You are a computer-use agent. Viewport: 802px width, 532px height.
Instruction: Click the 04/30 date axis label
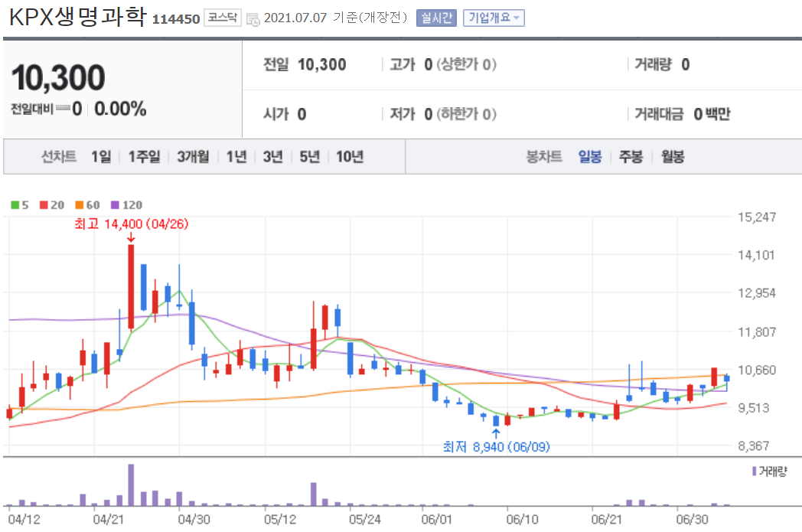194,520
